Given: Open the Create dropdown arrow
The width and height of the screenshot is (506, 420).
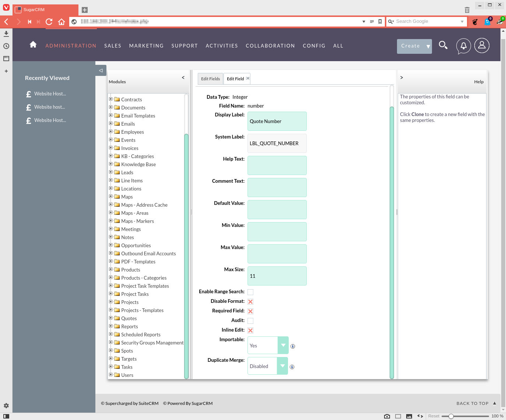Looking at the screenshot, I should (x=428, y=46).
